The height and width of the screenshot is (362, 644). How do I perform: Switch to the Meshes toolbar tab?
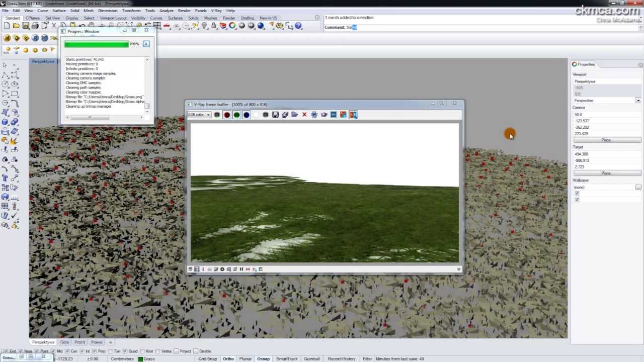coord(211,18)
